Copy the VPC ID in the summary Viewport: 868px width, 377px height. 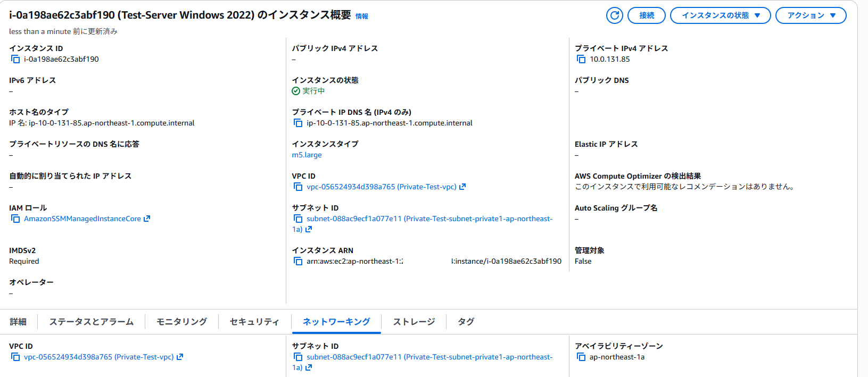[x=298, y=187]
